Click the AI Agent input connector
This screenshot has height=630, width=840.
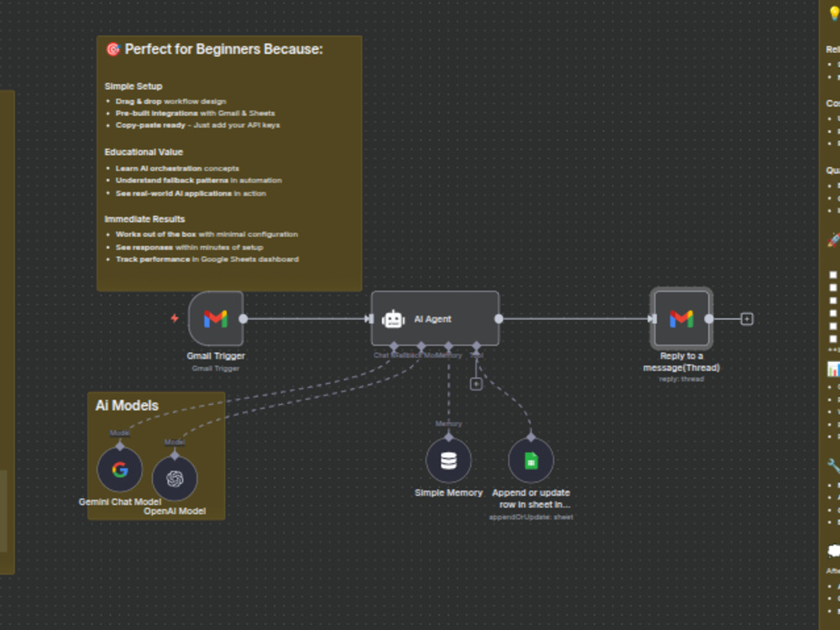pos(369,318)
